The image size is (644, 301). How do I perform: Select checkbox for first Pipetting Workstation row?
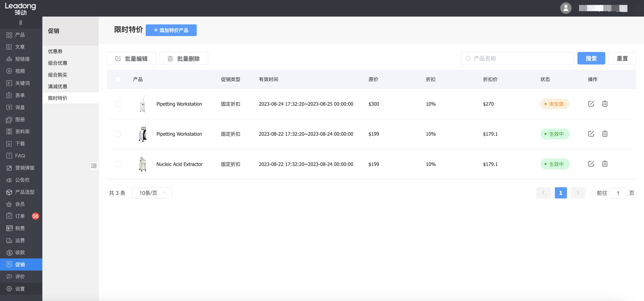(118, 104)
